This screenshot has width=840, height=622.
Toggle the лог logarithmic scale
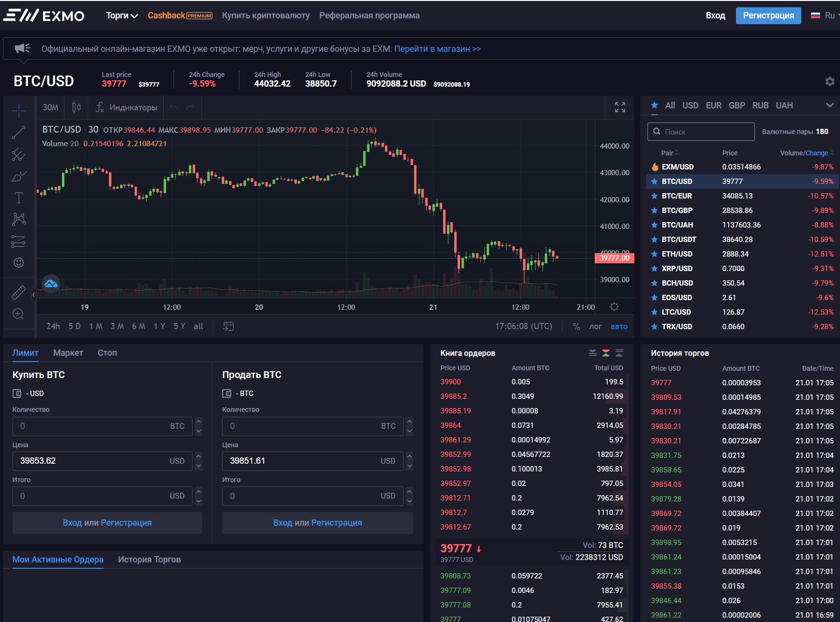[x=596, y=327]
